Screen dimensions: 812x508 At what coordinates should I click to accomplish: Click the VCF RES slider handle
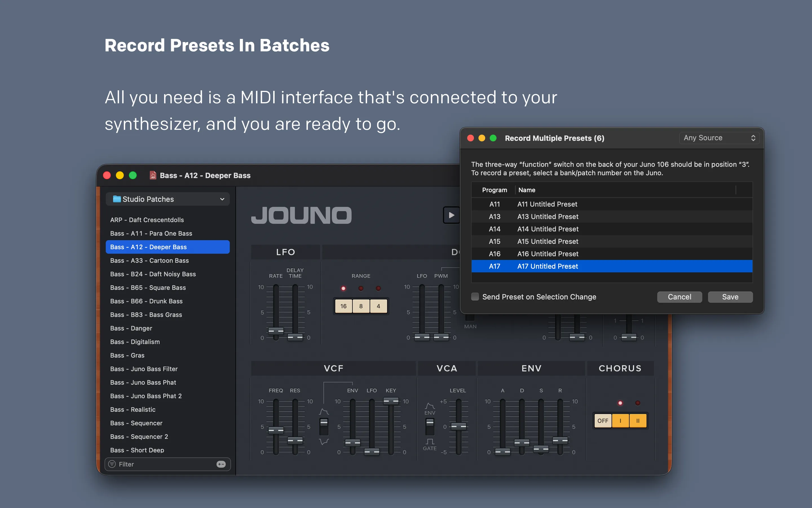click(x=295, y=440)
